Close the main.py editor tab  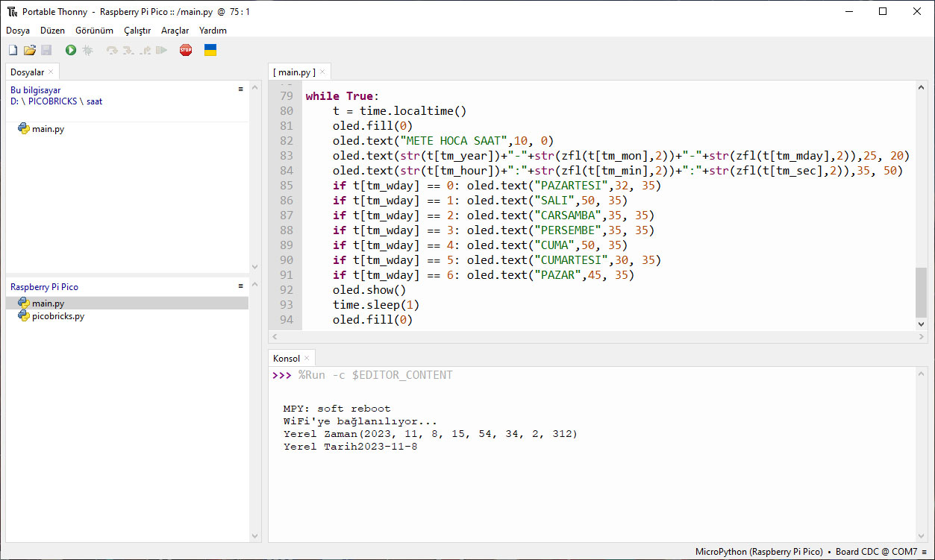pos(323,72)
